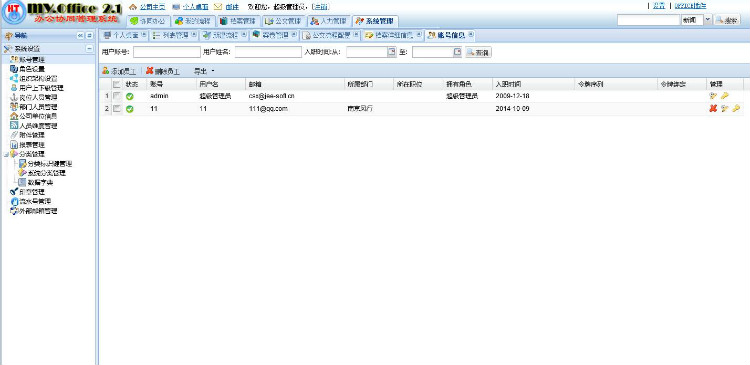The height and width of the screenshot is (365, 750).
Task: Switch to 公文流程配置 sub tab
Action: click(x=331, y=35)
